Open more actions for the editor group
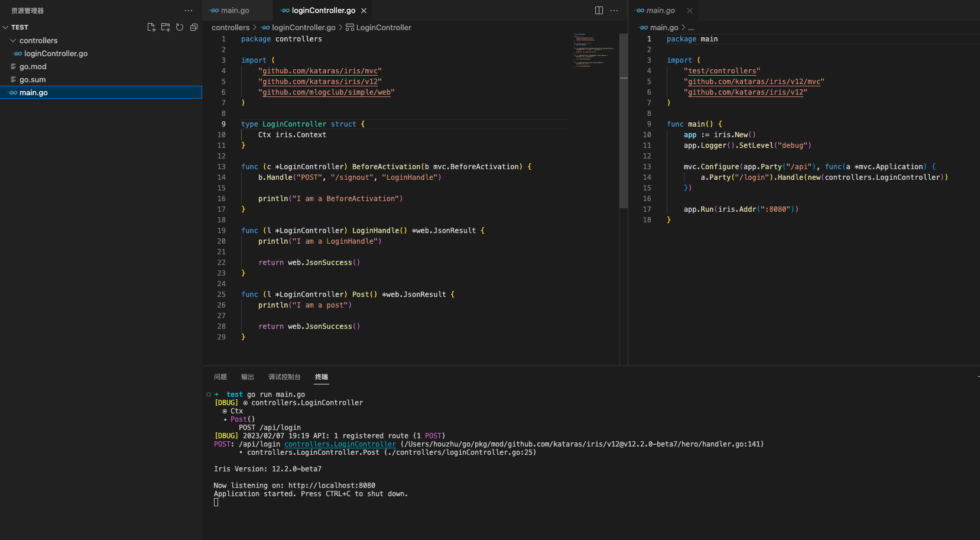The width and height of the screenshot is (980, 540). (x=614, y=10)
